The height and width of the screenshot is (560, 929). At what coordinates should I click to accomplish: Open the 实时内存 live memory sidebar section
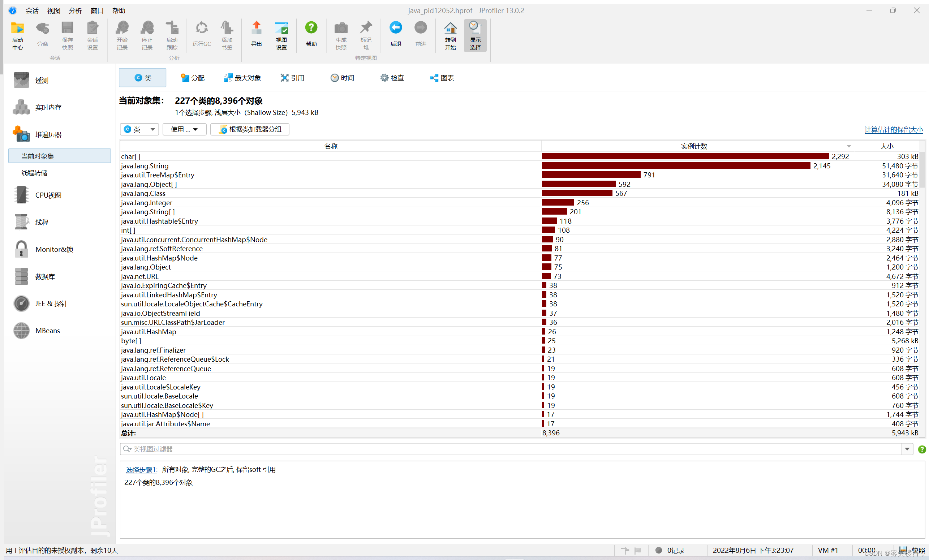pos(60,107)
